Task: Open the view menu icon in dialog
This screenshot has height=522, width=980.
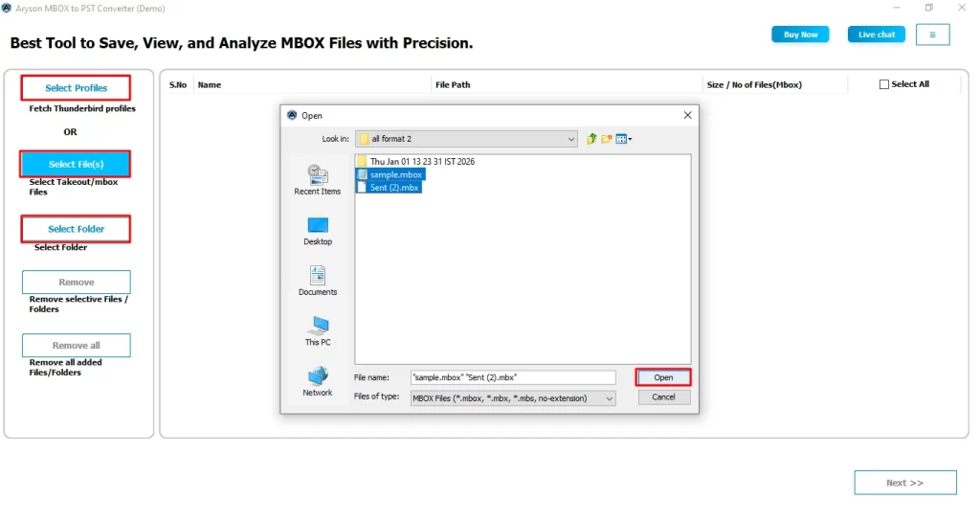Action: [623, 139]
